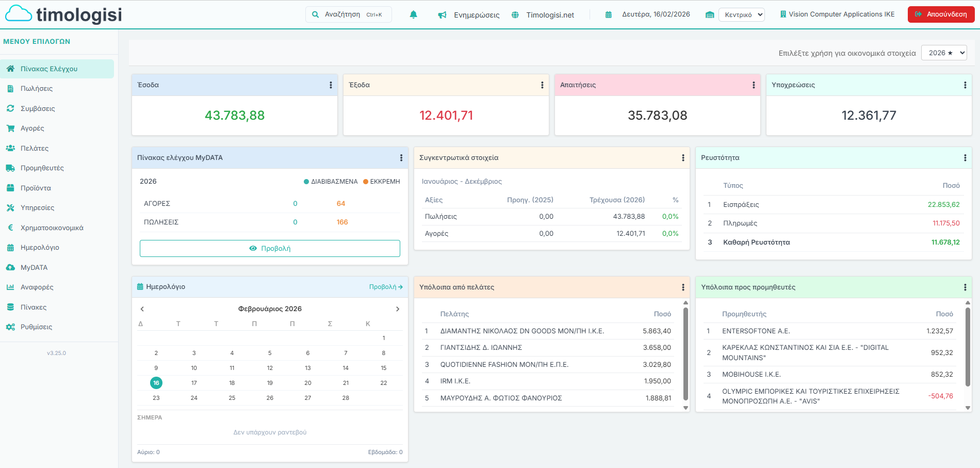Click the red Αποσύνδεση logout button
980x468 pixels.
point(941,14)
